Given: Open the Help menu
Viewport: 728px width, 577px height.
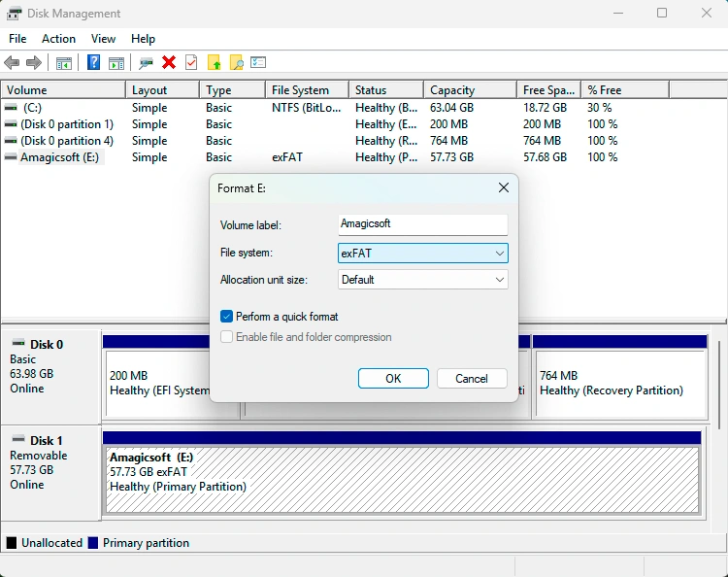Looking at the screenshot, I should (143, 39).
